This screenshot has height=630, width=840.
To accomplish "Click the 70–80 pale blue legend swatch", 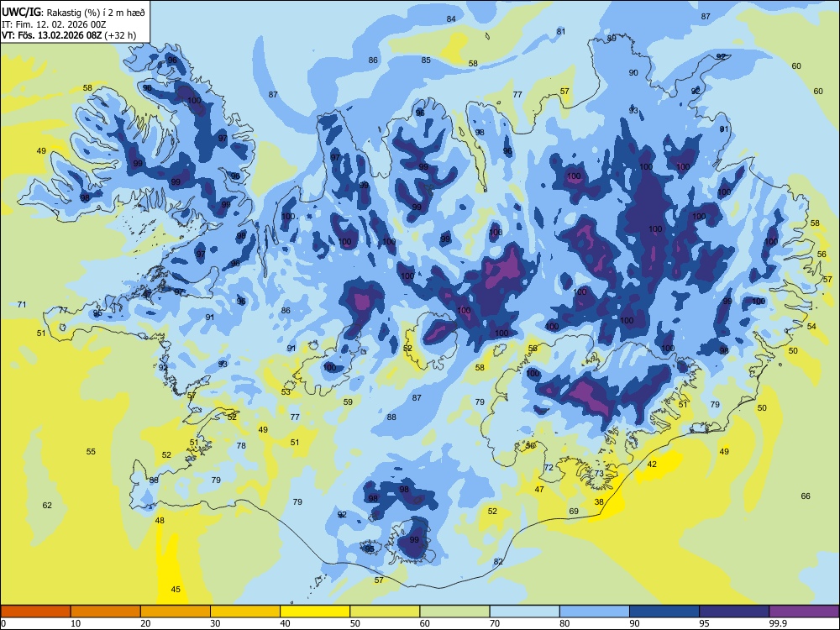I will tap(524, 612).
